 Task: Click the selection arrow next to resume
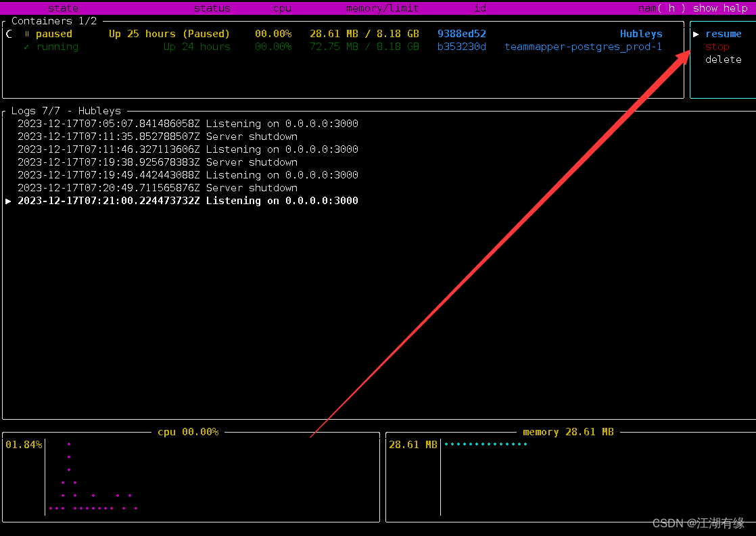coord(696,34)
